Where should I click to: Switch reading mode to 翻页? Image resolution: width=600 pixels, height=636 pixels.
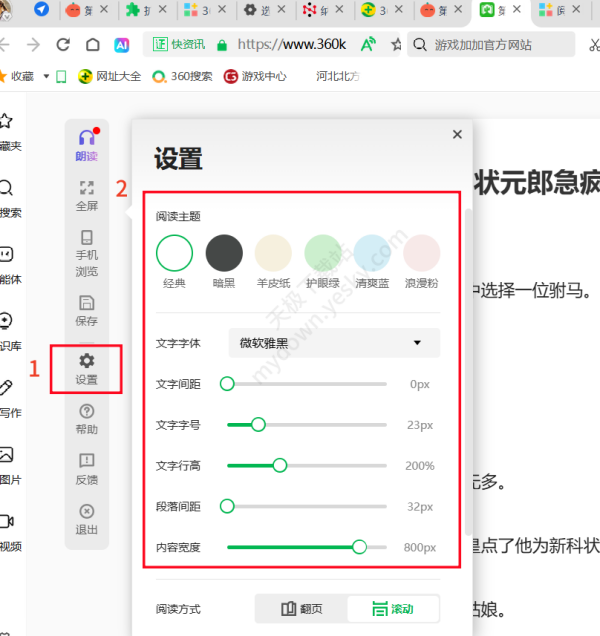click(301, 608)
